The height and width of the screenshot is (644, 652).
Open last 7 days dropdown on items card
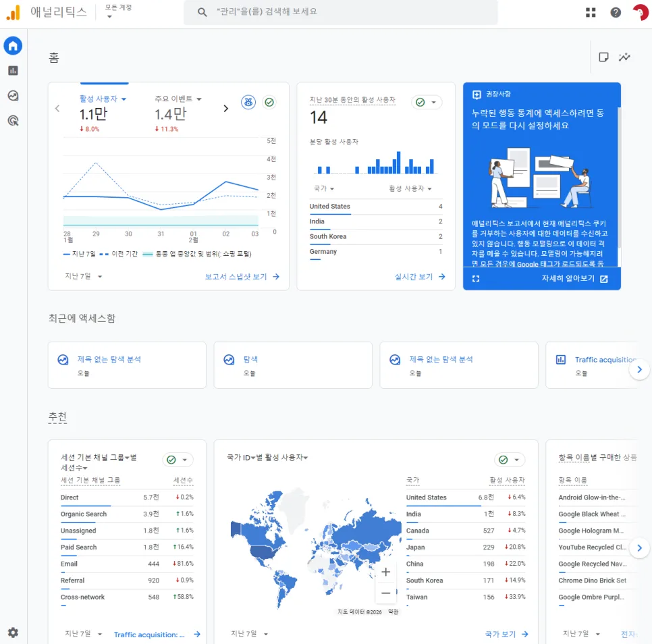[x=581, y=634]
